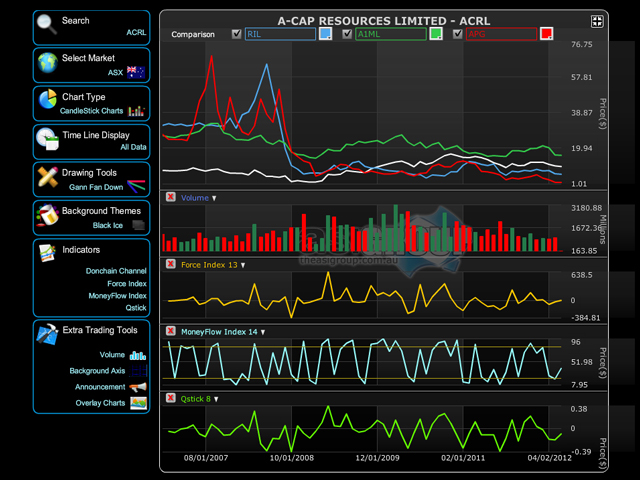Viewport: 640px width, 480px height.
Task: Select the MoneyFlow Index indicator link
Action: click(118, 296)
